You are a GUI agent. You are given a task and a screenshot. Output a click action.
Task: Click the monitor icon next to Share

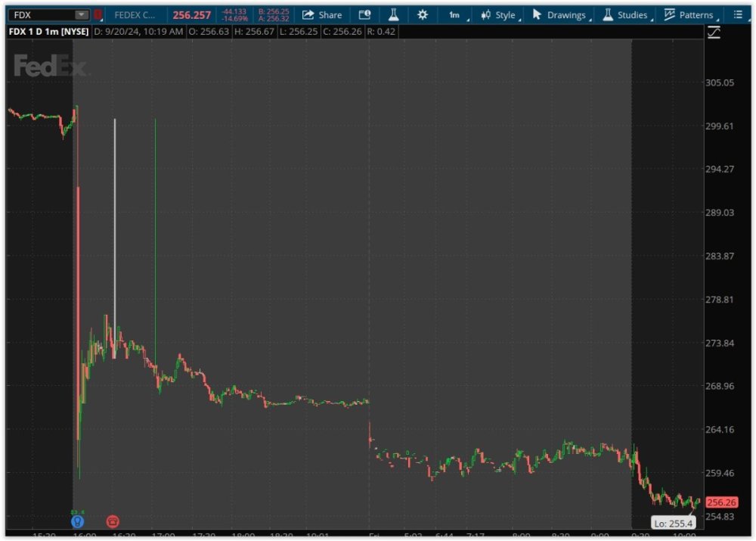(364, 14)
